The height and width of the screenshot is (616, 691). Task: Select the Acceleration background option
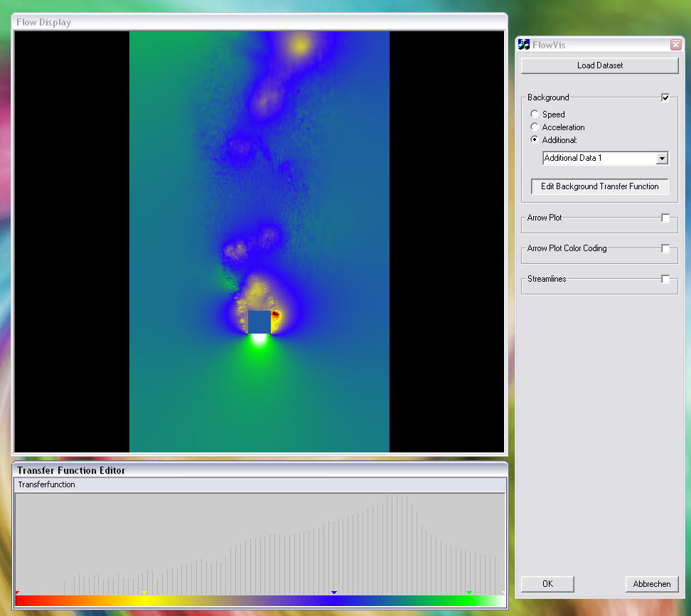535,127
